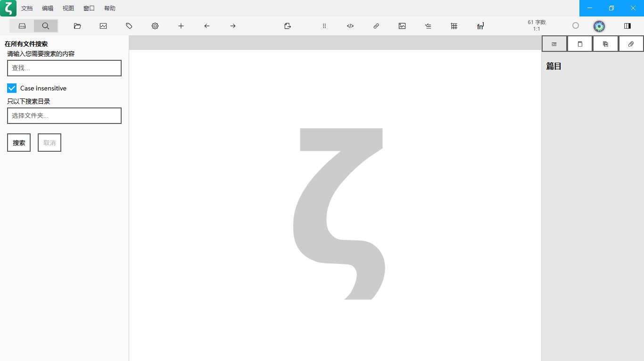Open the 视图 menu
Image resolution: width=644 pixels, height=361 pixels.
(x=68, y=8)
